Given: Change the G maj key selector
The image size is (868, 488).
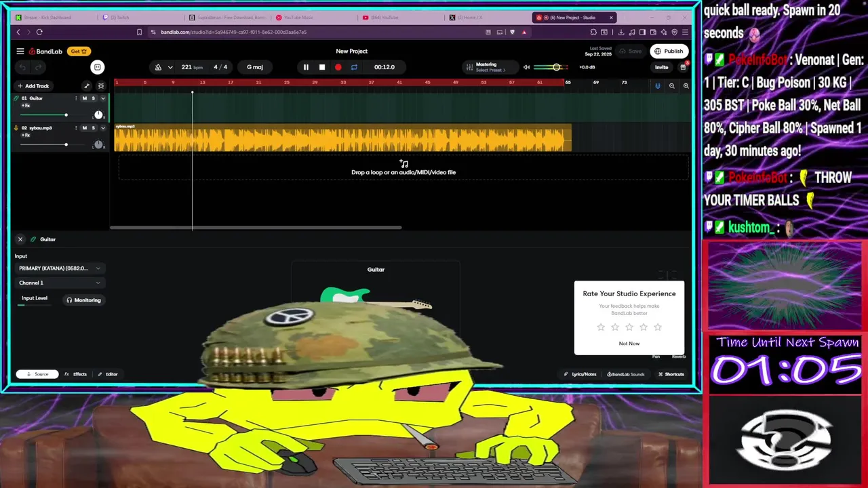Looking at the screenshot, I should (x=255, y=67).
